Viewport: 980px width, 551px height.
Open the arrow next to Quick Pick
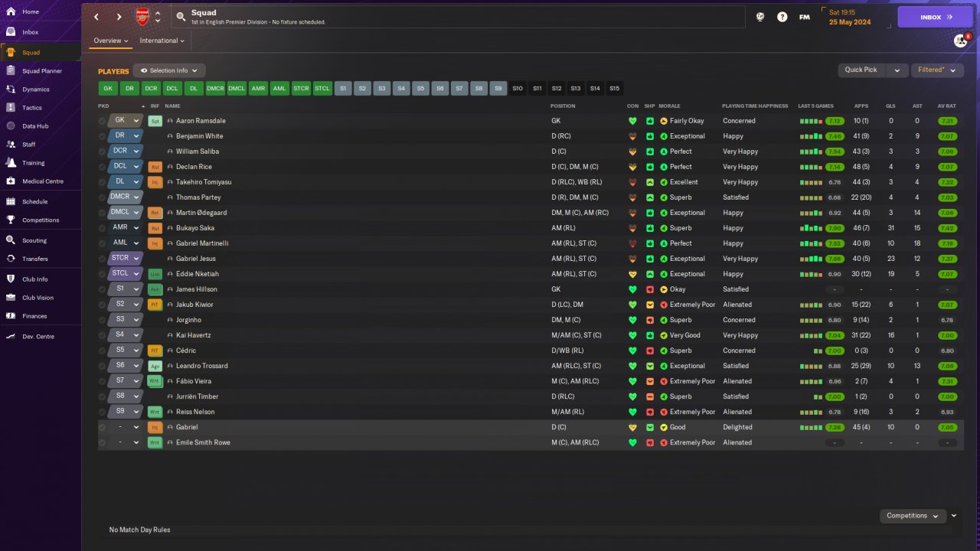(897, 70)
